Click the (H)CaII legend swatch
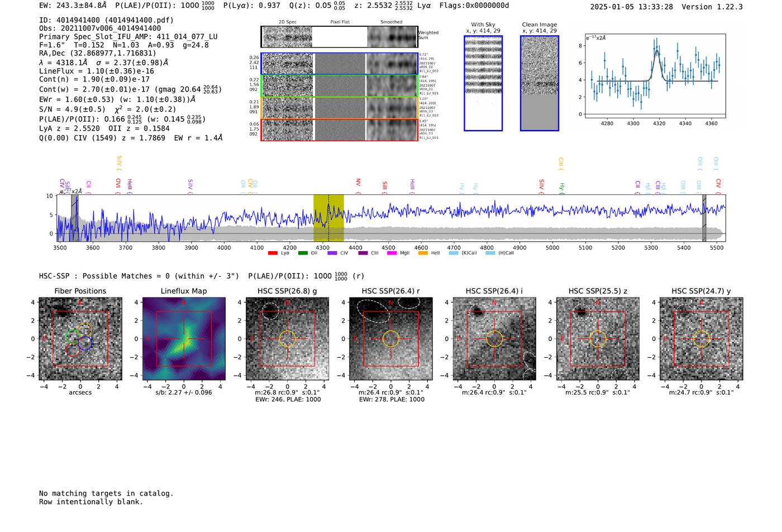Viewport: 782px width, 532px height. click(x=490, y=253)
